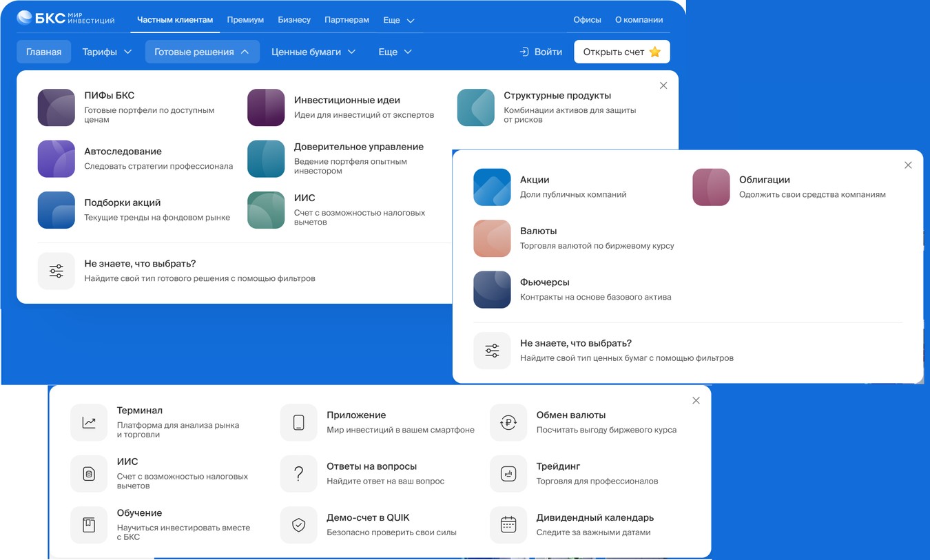This screenshot has width=930, height=560.
Task: Open the Облигации title link
Action: point(765,180)
